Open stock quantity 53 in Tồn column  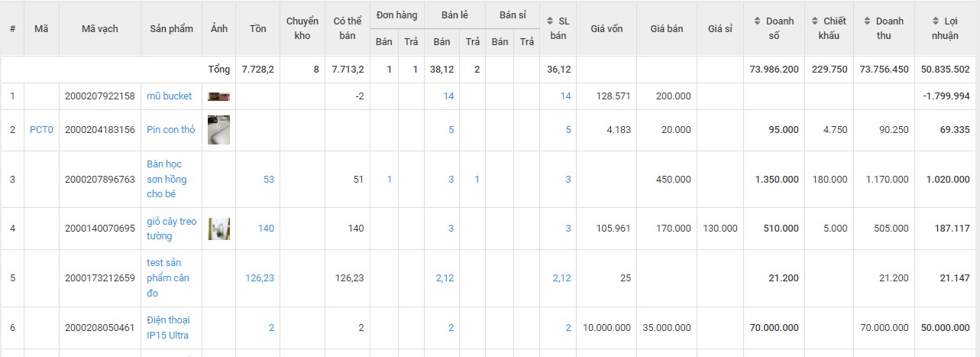click(268, 179)
